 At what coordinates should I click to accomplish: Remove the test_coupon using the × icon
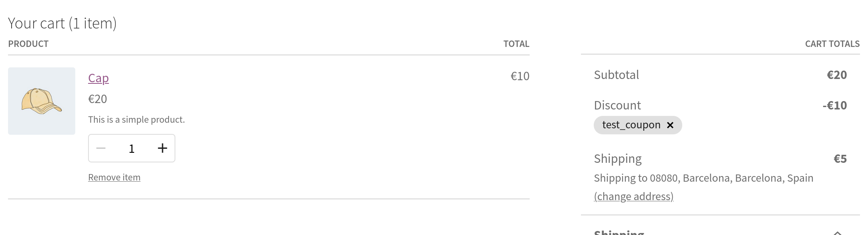[x=670, y=125]
